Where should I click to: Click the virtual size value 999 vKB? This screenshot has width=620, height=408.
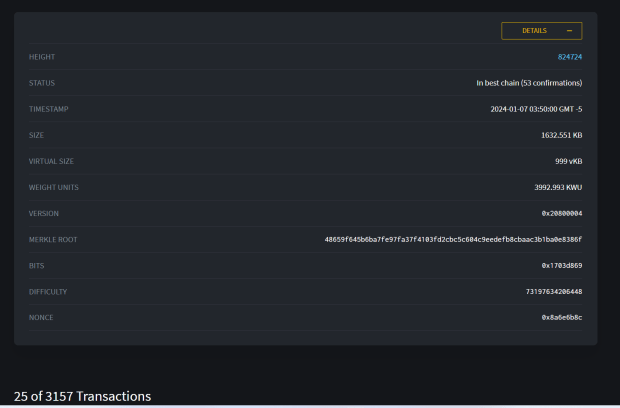566,161
